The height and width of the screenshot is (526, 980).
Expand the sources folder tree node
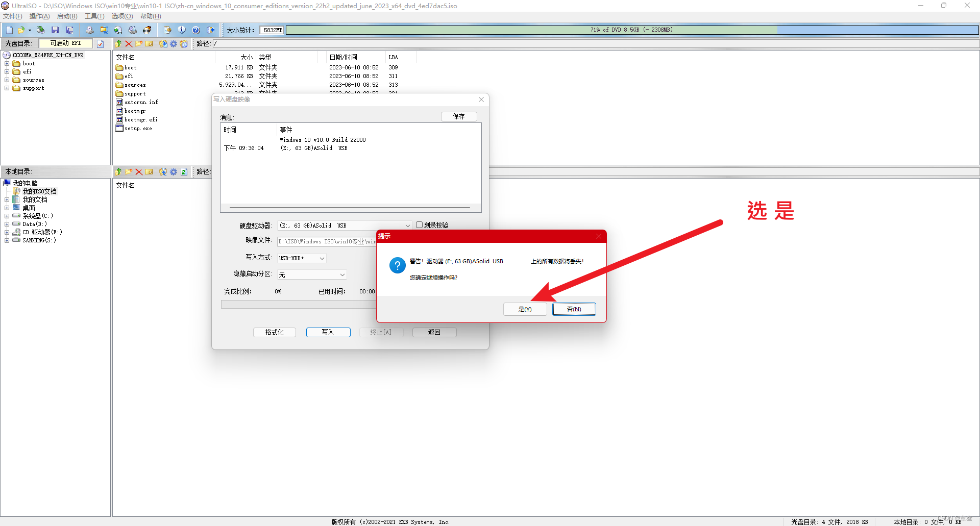[x=7, y=80]
